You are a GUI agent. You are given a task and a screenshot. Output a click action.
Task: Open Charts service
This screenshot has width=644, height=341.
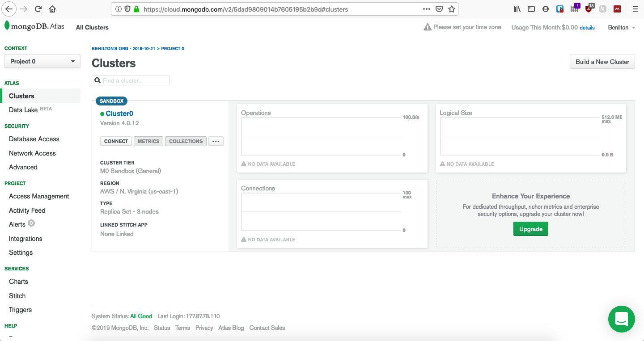click(x=18, y=282)
